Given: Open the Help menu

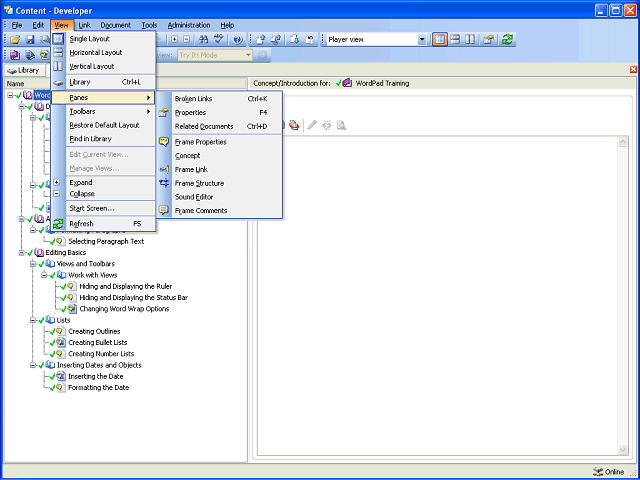Looking at the screenshot, I should pyautogui.click(x=227, y=25).
